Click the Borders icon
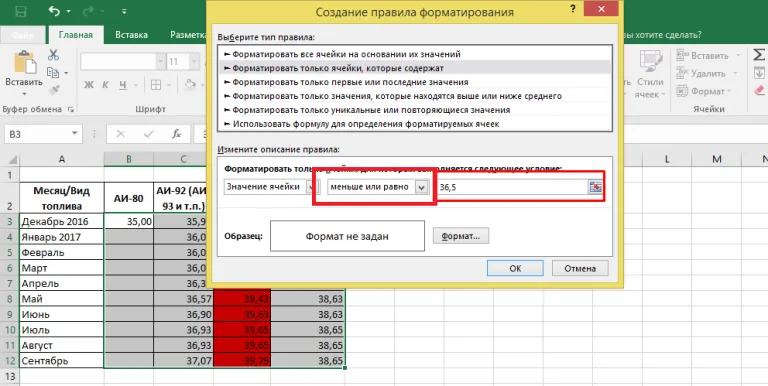Screen dimensions: 768x386 pos(156,85)
